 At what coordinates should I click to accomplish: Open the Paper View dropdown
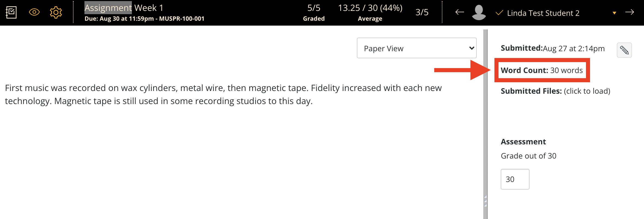(417, 48)
